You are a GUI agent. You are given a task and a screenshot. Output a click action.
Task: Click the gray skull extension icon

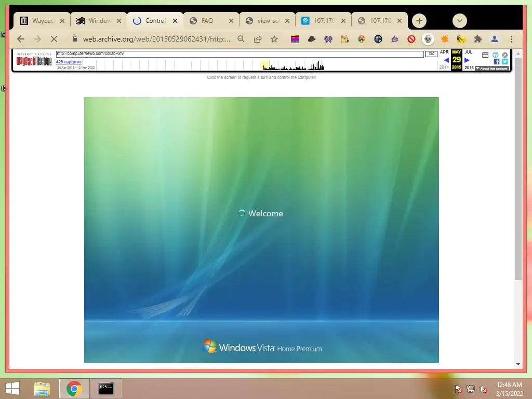[x=428, y=39]
